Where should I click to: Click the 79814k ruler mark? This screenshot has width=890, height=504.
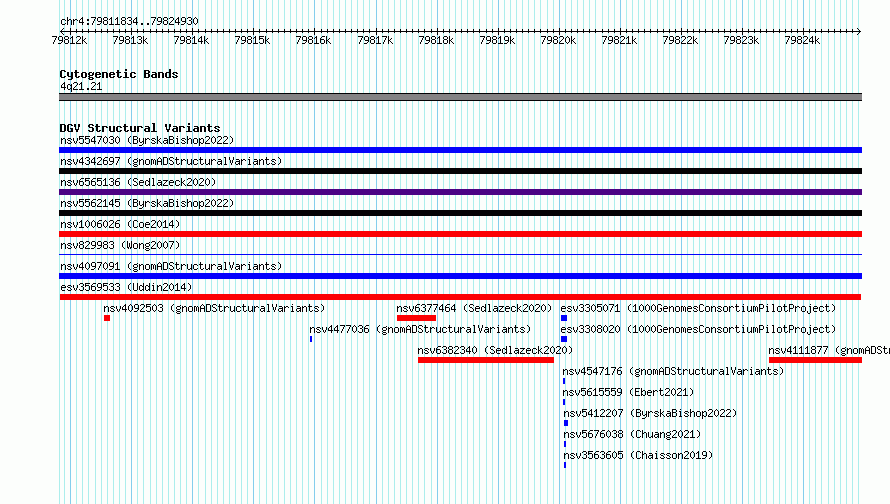[x=191, y=40]
